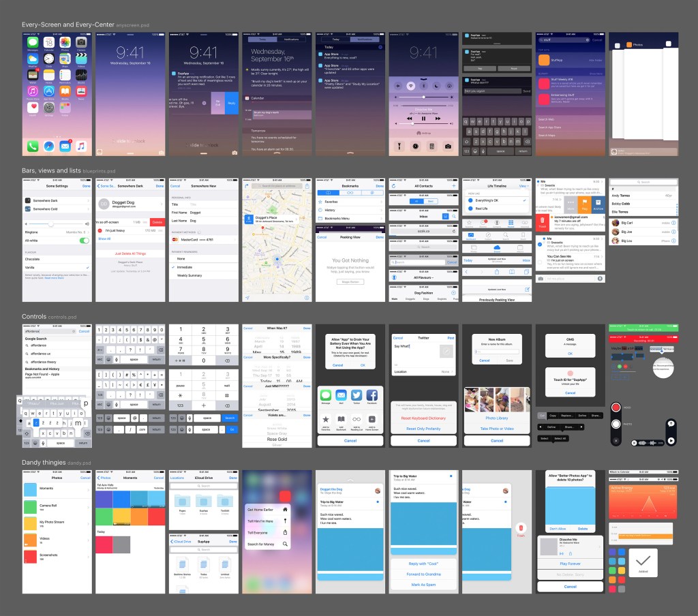The height and width of the screenshot is (616, 698).
Task: Tap the Facebook share icon
Action: click(372, 395)
